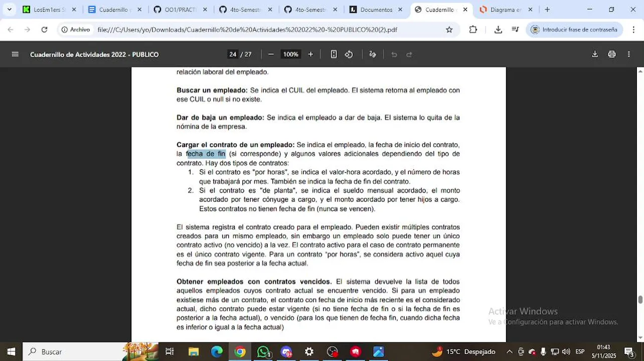This screenshot has width=644, height=361.
Task: Undo the last annotation
Action: click(x=394, y=54)
